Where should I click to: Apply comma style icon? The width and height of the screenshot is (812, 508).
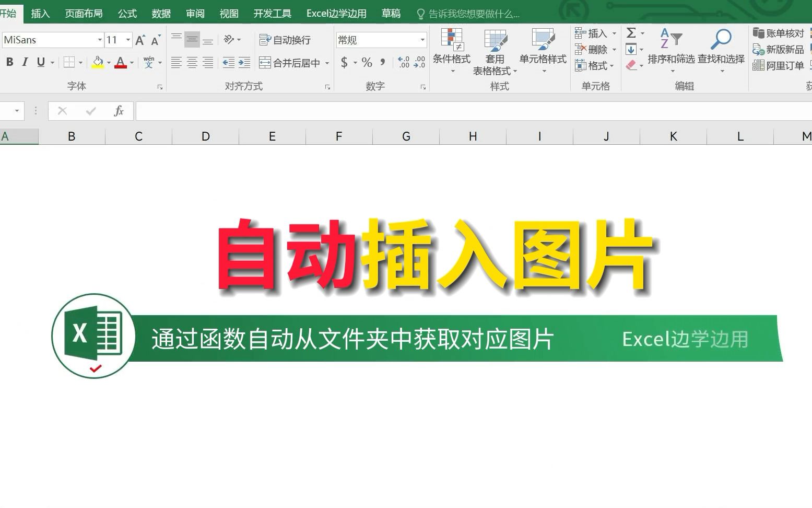pyautogui.click(x=383, y=63)
